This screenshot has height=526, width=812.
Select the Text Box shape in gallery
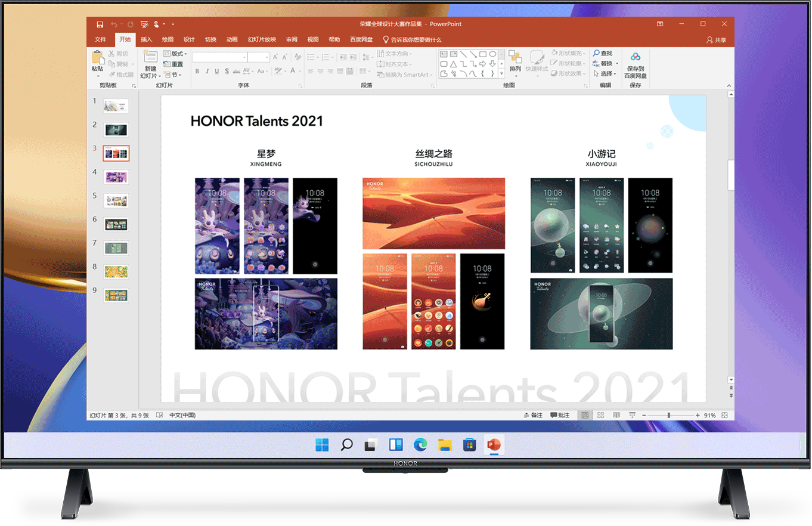coord(444,54)
